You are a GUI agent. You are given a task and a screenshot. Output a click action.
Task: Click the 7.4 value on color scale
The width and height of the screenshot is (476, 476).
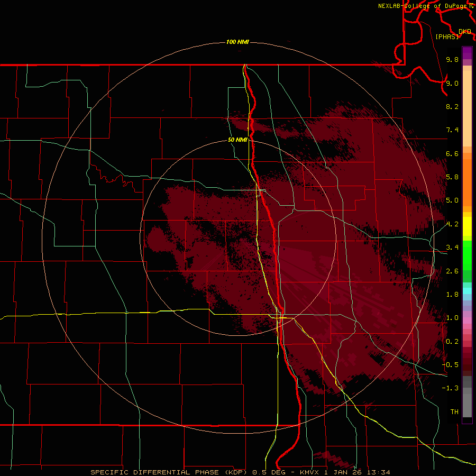[452, 130]
